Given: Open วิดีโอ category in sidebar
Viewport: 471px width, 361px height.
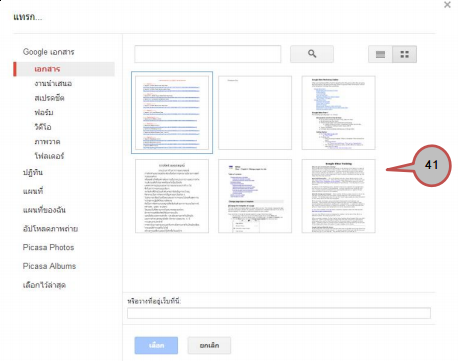Looking at the screenshot, I should (43, 127).
